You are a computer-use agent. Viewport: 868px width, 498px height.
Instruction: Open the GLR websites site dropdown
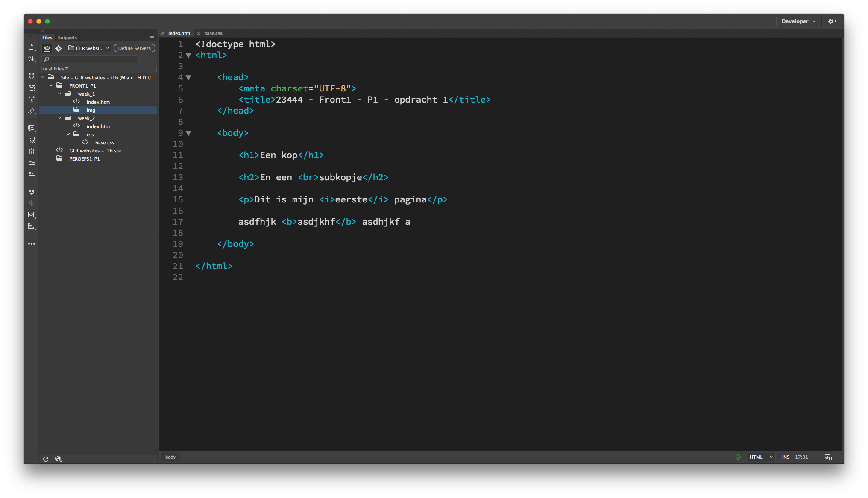pyautogui.click(x=89, y=48)
